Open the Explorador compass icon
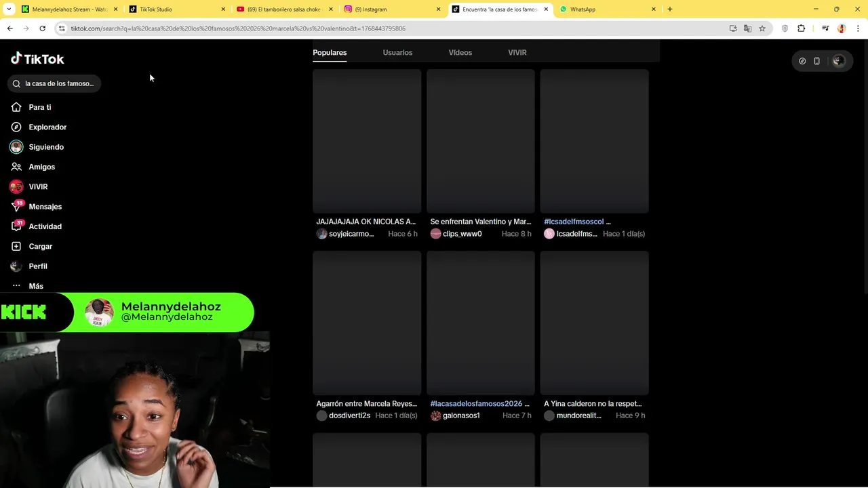Screen dimensions: 868x488 click(x=16, y=127)
